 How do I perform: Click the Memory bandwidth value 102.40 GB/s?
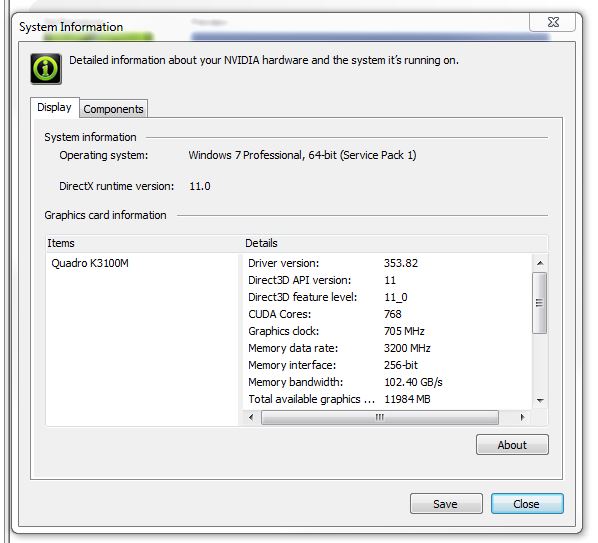(x=413, y=382)
